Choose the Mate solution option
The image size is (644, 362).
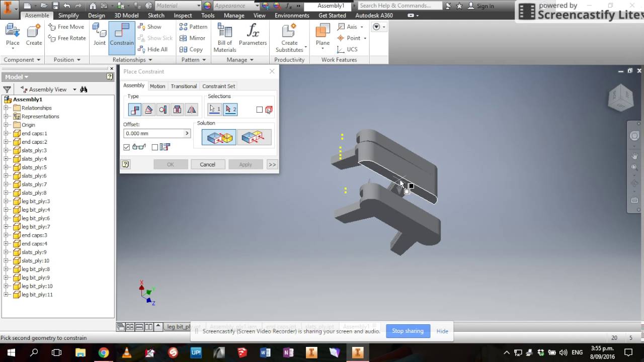[219, 137]
